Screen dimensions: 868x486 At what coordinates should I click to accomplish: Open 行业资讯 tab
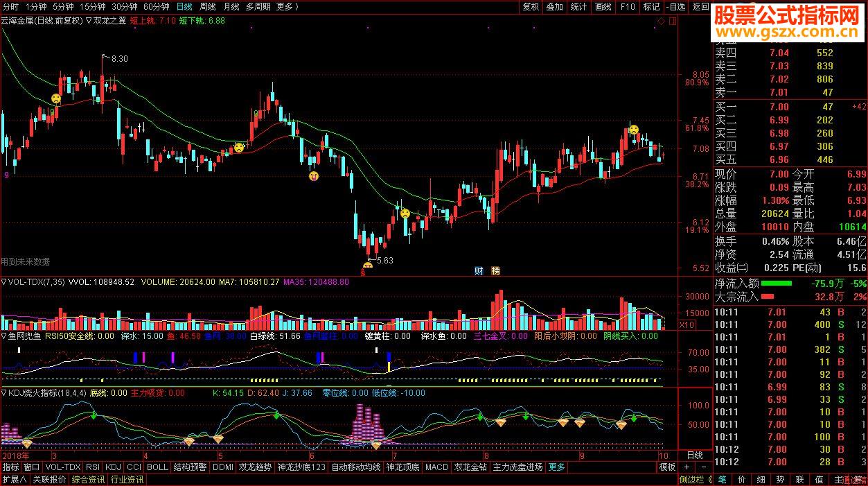tap(126, 480)
